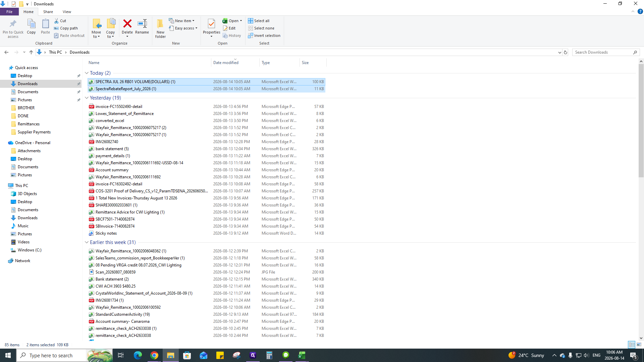The image size is (644, 362).
Task: Collapse the Today group
Action: [87, 73]
